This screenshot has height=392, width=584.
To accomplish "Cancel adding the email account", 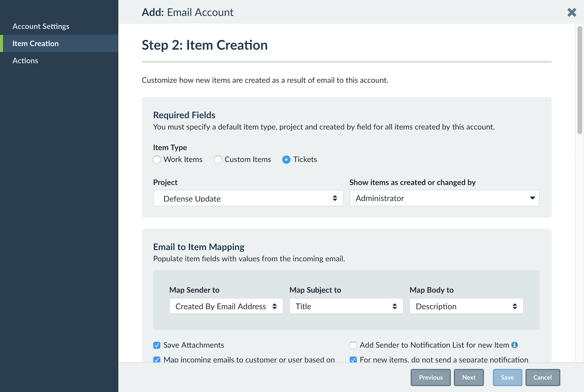I will pos(543,377).
